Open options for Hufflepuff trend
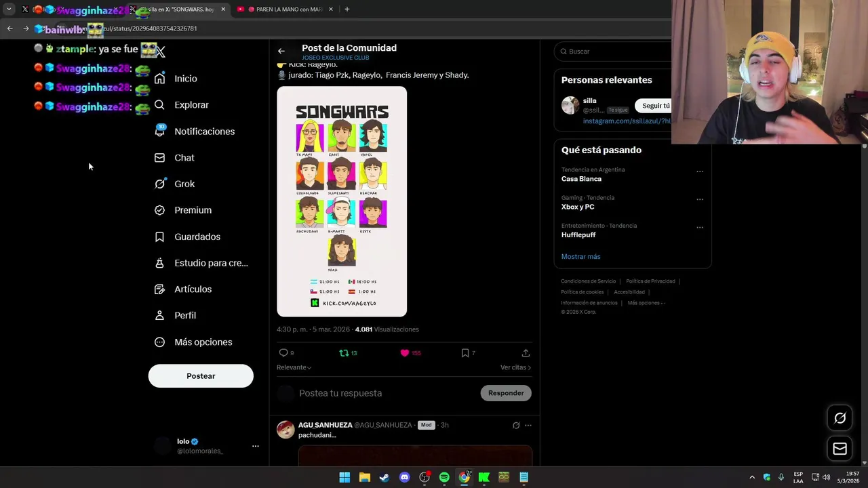The height and width of the screenshot is (488, 868). 700,227
